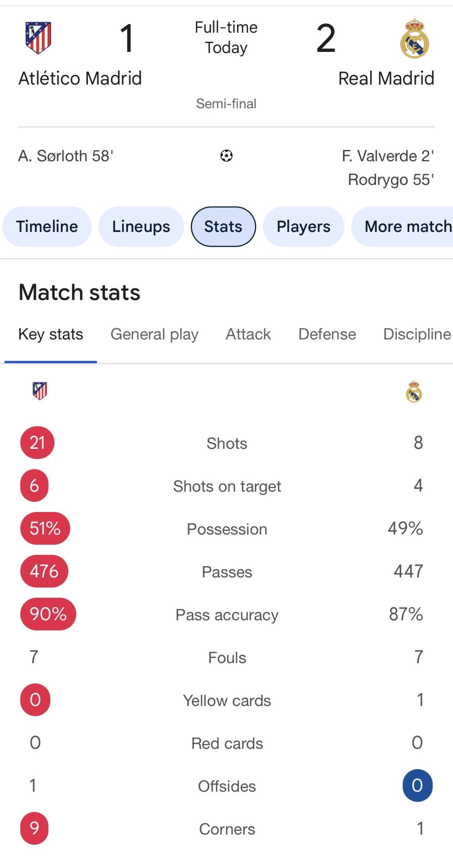
Task: Tap the red 21 shots badge
Action: click(x=37, y=443)
